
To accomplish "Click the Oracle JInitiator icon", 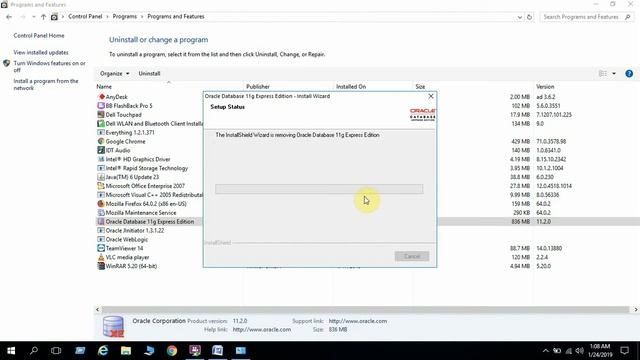I will [101, 230].
